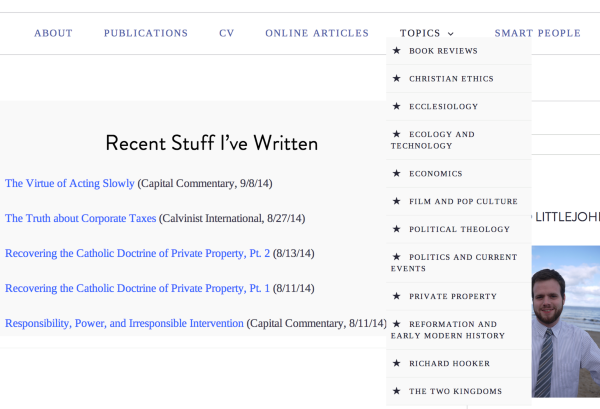Click star icon beside Private Property

click(x=397, y=297)
